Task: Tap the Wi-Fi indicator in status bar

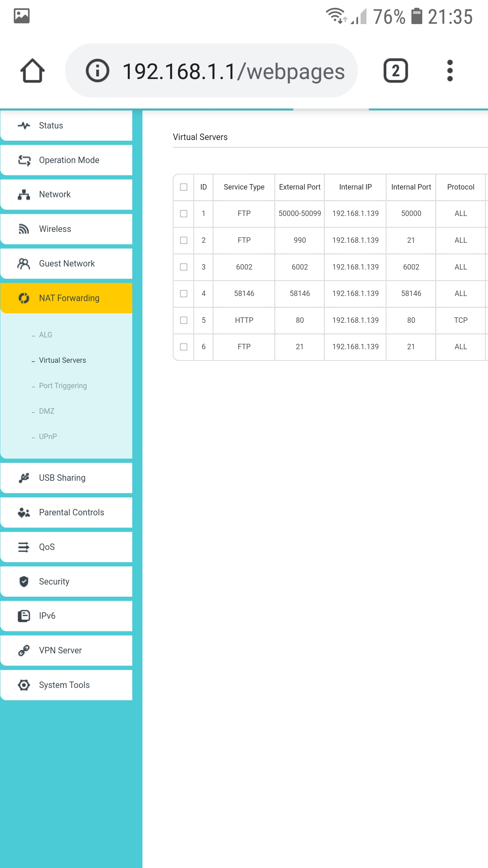Action: pos(336,16)
